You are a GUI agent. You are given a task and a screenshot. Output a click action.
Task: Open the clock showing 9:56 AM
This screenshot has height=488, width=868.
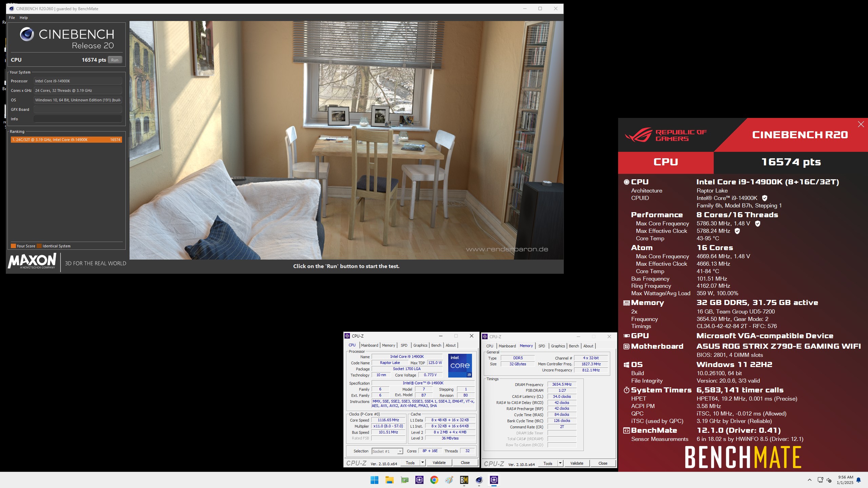tap(845, 480)
